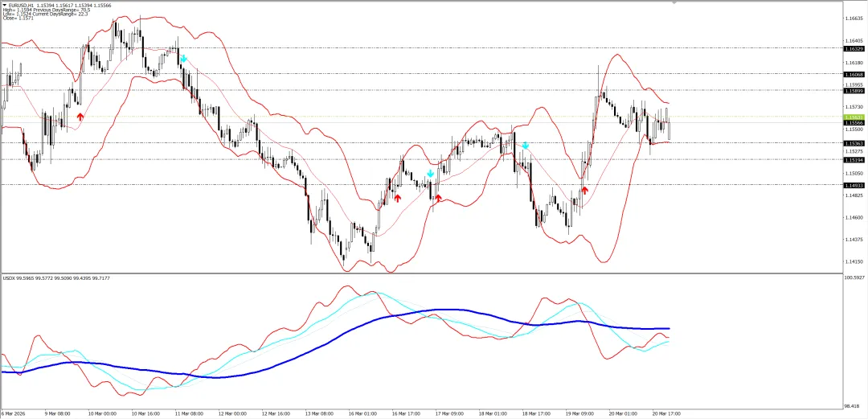Click the 1.14150 price scale value
The height and width of the screenshot is (419, 868).
tap(854, 261)
